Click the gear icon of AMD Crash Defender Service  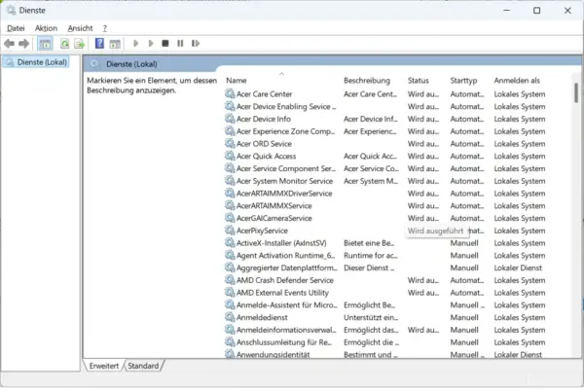(x=230, y=279)
